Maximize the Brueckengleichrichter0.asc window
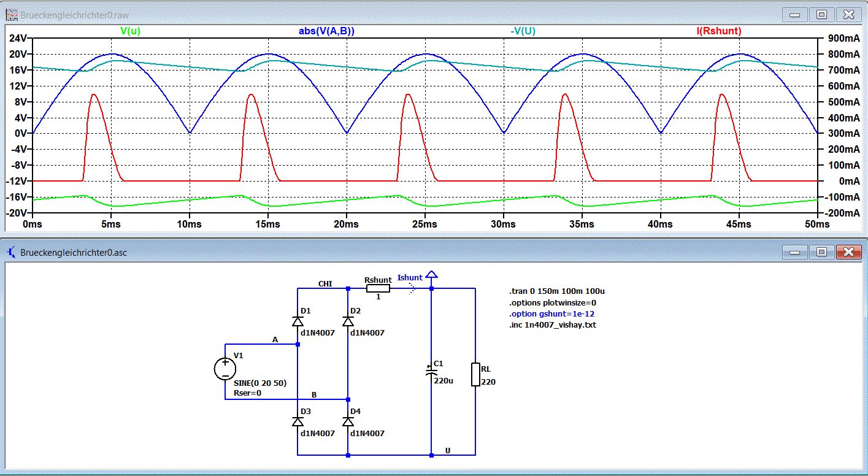868x476 pixels. pos(822,251)
